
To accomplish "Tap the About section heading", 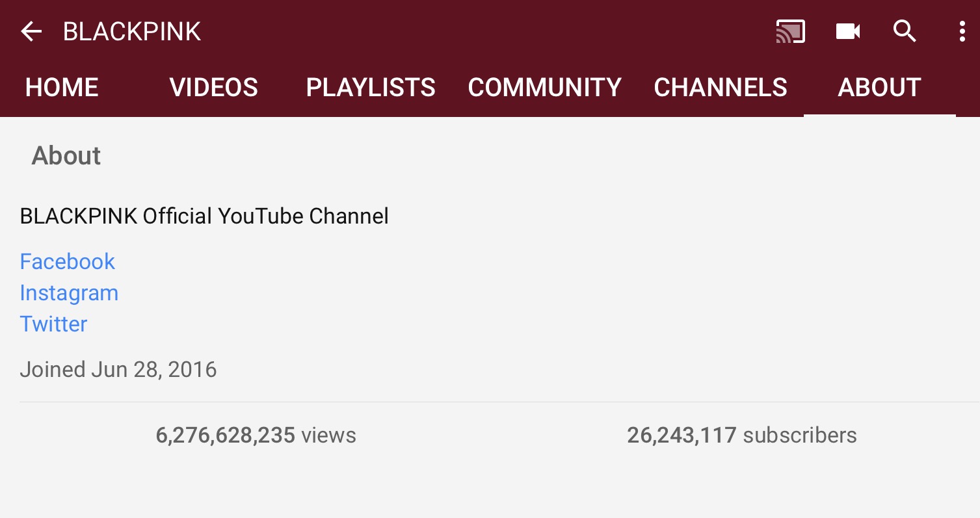I will click(66, 156).
